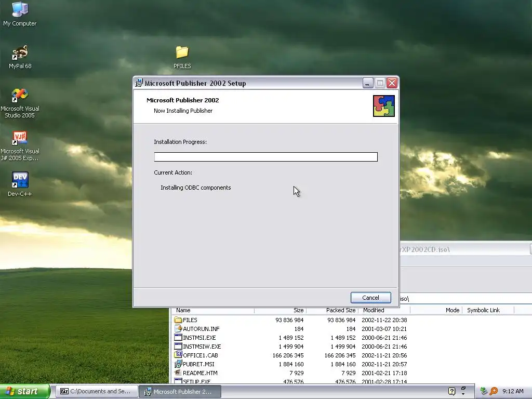Click the Microsoft Publisher Setup taskbar button
Image resolution: width=532 pixels, height=399 pixels.
[x=180, y=392]
